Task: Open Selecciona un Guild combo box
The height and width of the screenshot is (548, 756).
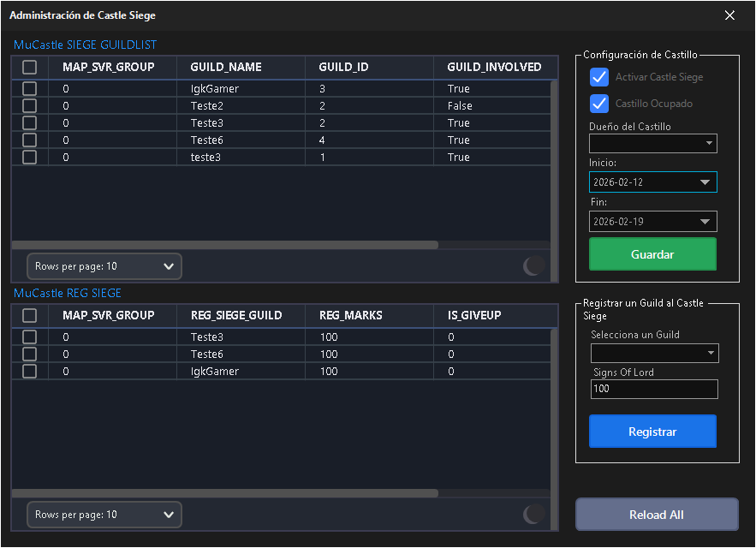Action: 654,353
